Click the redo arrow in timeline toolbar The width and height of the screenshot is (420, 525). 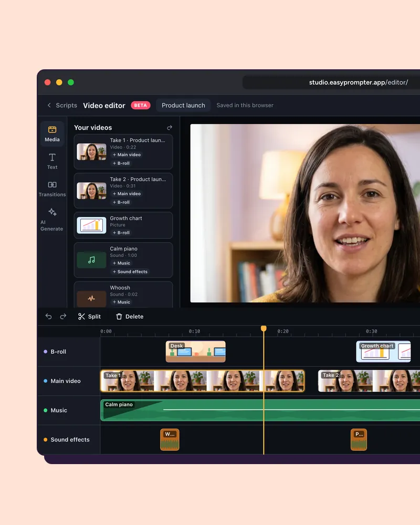[x=63, y=317]
